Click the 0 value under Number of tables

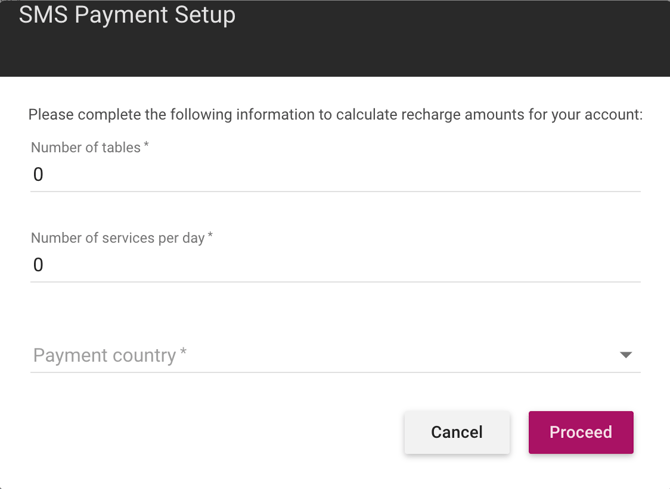pos(39,175)
